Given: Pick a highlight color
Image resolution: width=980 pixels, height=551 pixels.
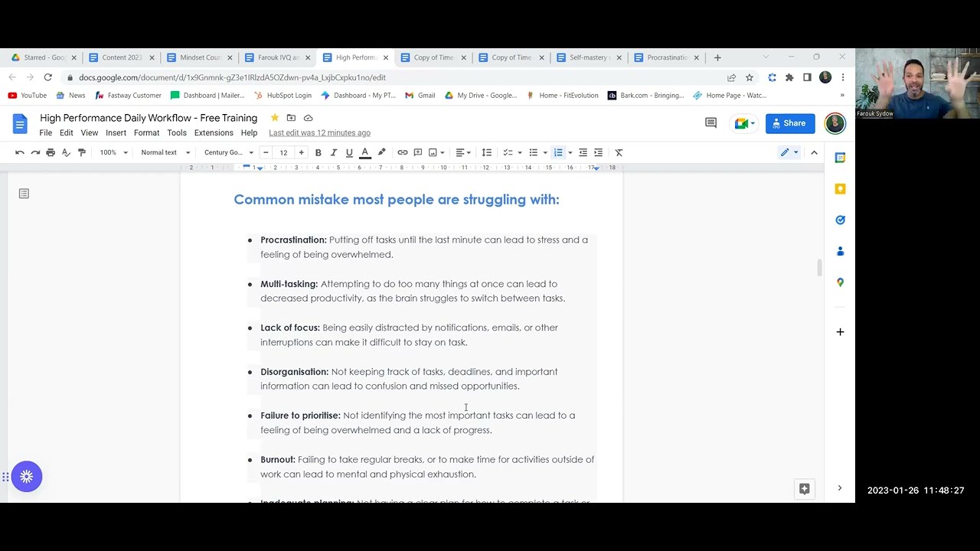Looking at the screenshot, I should point(381,152).
